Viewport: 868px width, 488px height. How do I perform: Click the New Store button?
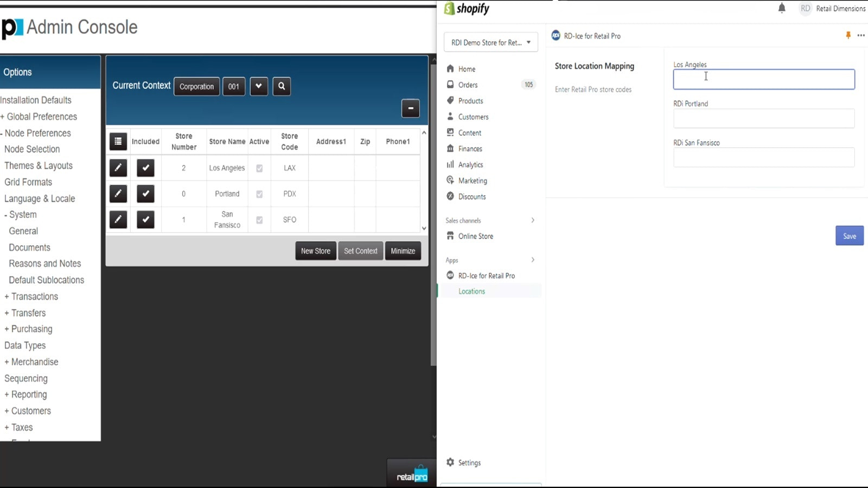(316, 251)
